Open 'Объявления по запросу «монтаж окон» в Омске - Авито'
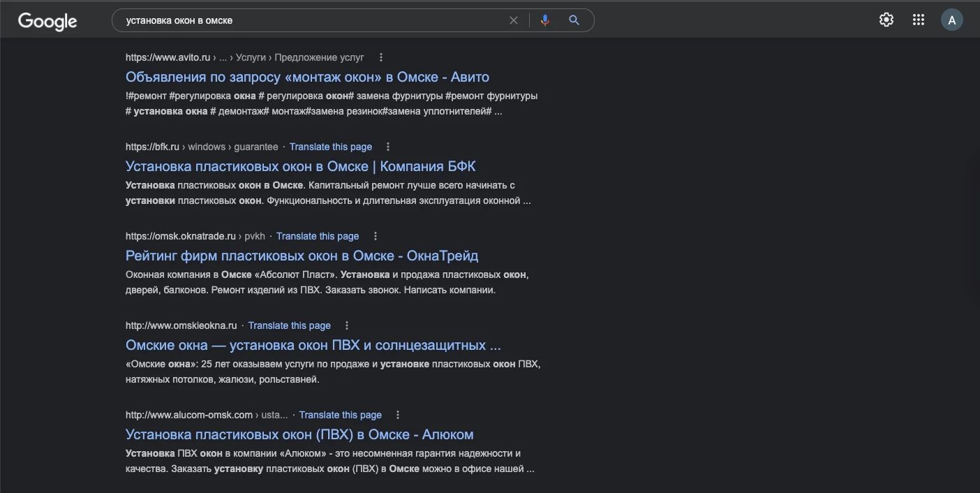The image size is (980, 493). (x=307, y=77)
